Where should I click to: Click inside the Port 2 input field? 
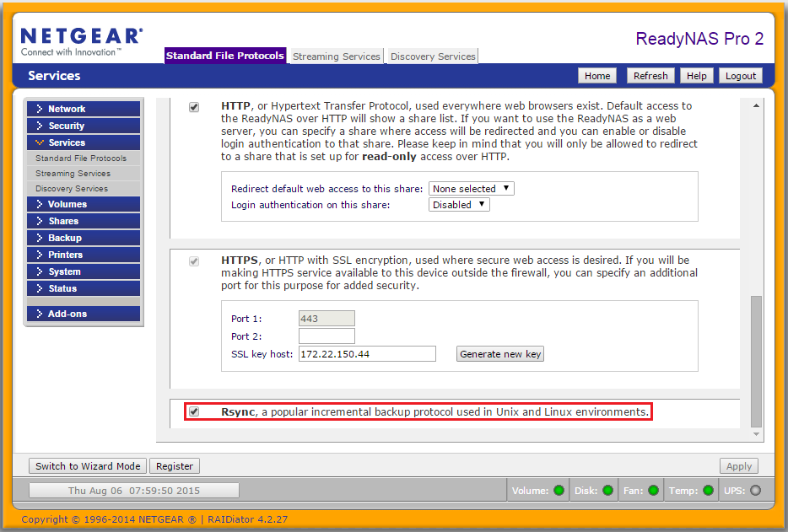click(327, 336)
